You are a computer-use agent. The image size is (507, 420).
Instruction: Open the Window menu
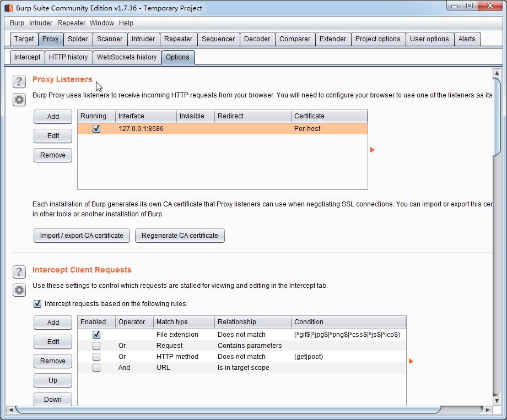[x=102, y=23]
